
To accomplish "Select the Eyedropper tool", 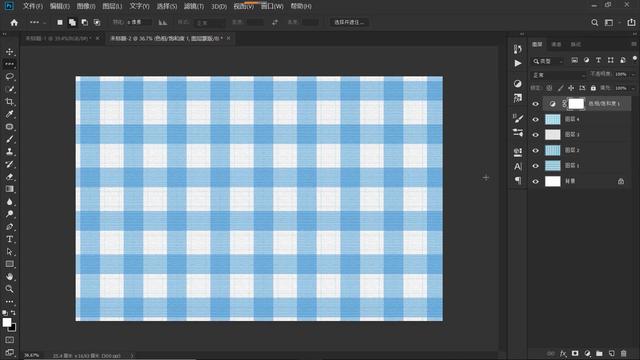I will click(9, 114).
